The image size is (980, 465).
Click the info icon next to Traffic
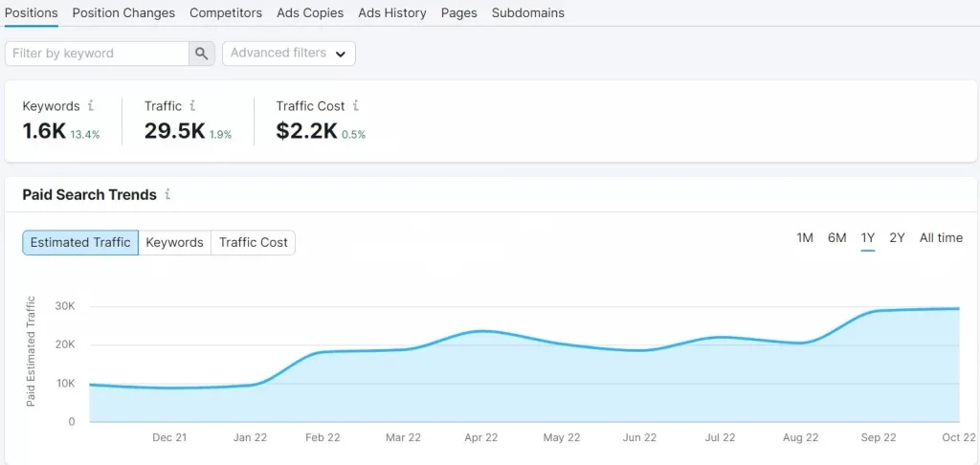[x=192, y=105]
